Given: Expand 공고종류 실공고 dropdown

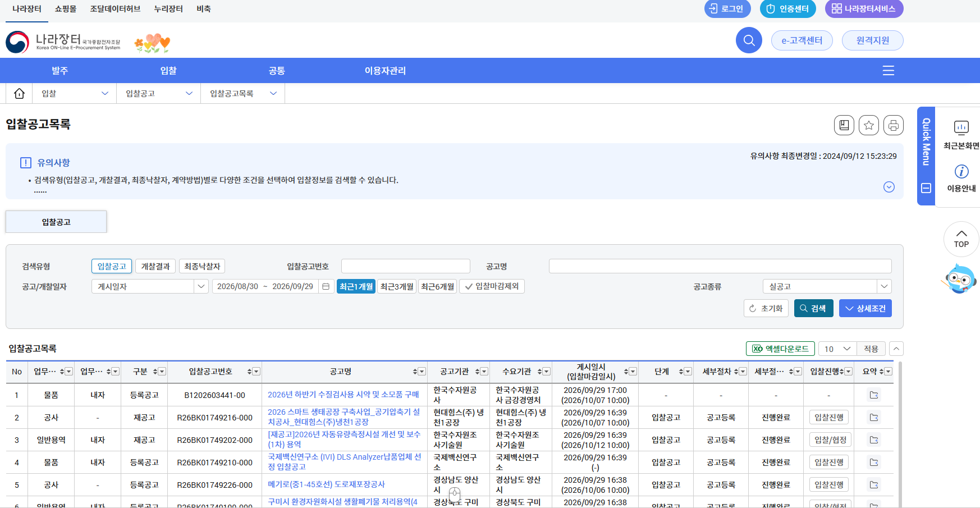Looking at the screenshot, I should (827, 286).
